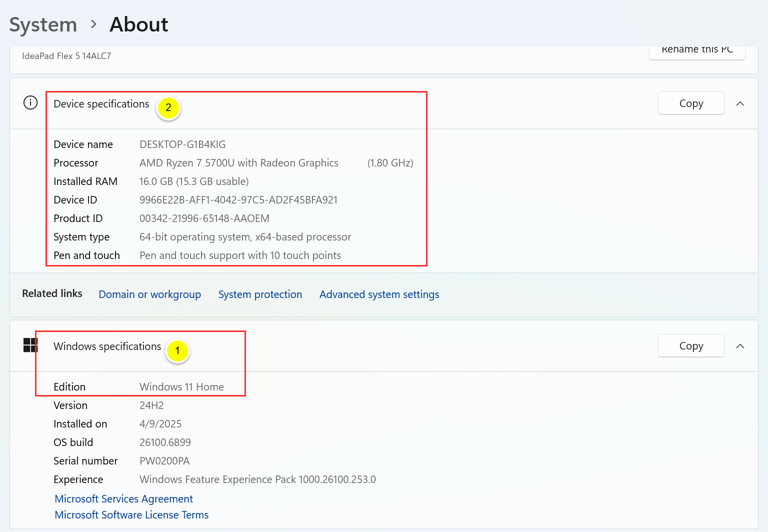Click the IdeaPad Flex 5 14ALC7 label
Image resolution: width=768 pixels, height=532 pixels.
tap(65, 55)
